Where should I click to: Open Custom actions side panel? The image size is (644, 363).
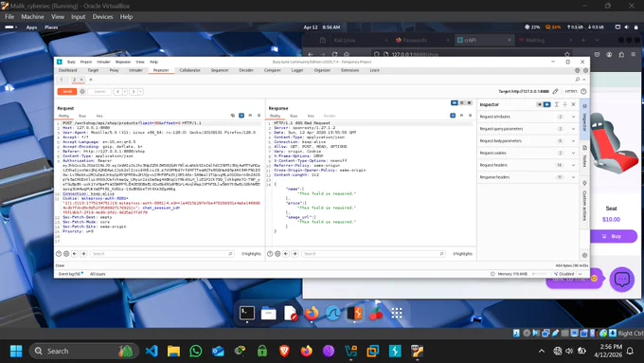coord(584,202)
